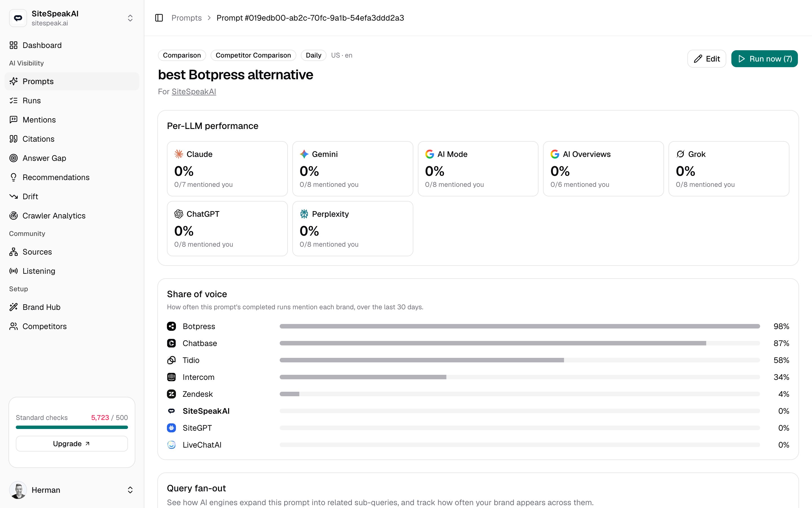Click the ChatGPT logo icon

[178, 214]
